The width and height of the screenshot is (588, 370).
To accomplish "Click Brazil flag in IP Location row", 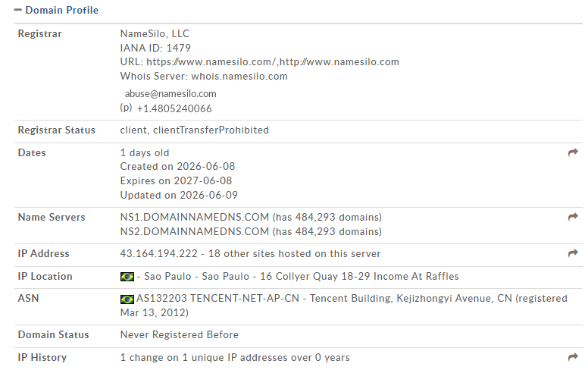I will (x=127, y=277).
